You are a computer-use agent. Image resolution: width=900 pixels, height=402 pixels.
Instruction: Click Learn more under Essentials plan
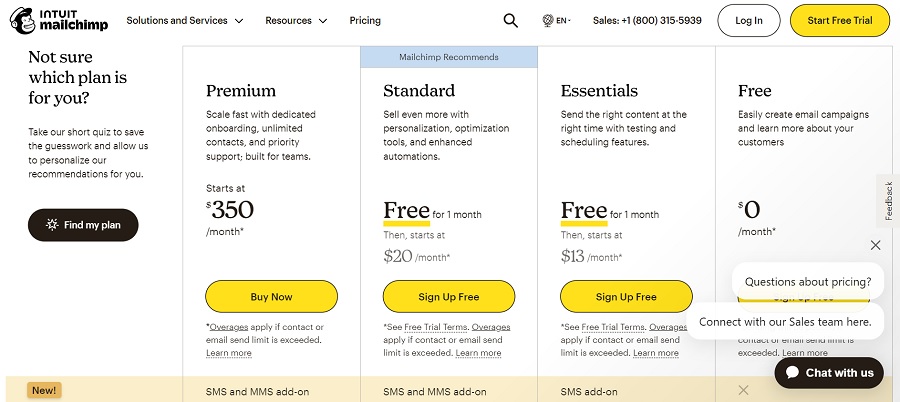(655, 353)
